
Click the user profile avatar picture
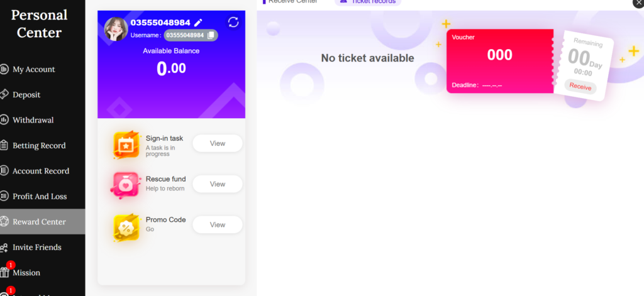[116, 29]
